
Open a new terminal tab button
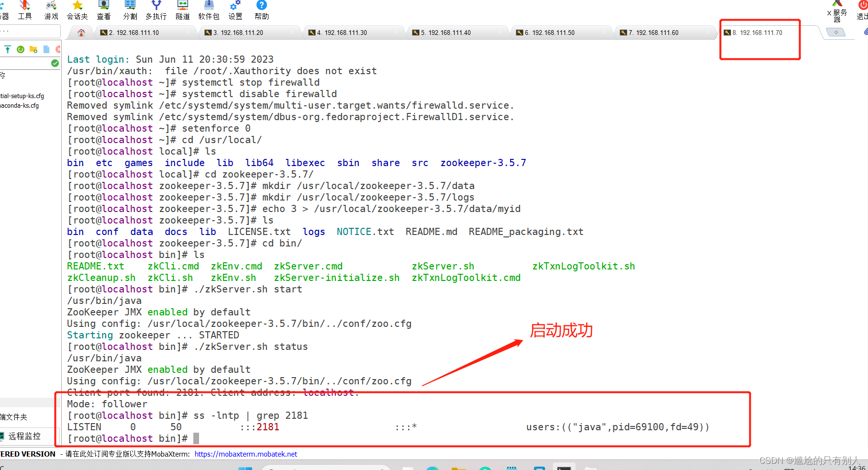tap(836, 33)
